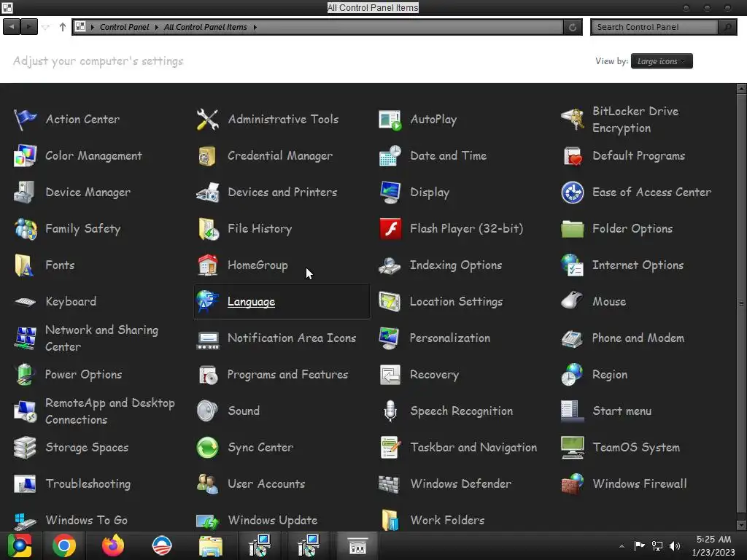Click Network and Sharing Center link
Image resolution: width=747 pixels, height=560 pixels.
101,338
